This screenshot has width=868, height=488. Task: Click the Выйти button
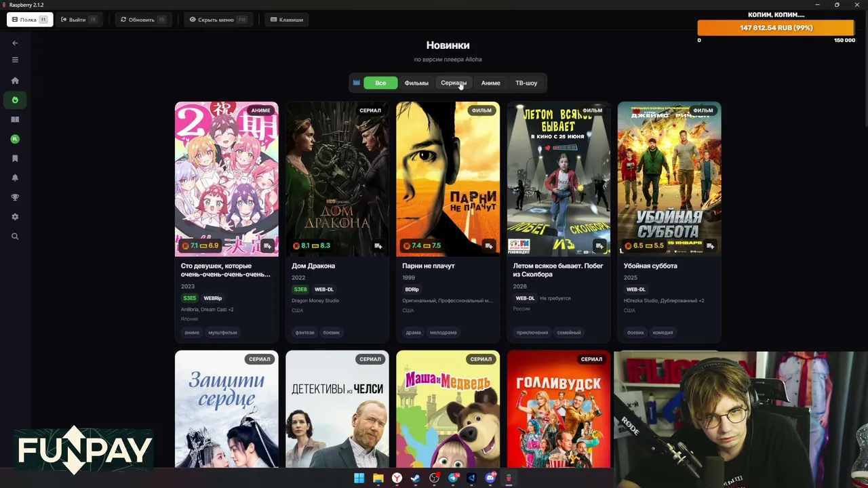point(79,20)
